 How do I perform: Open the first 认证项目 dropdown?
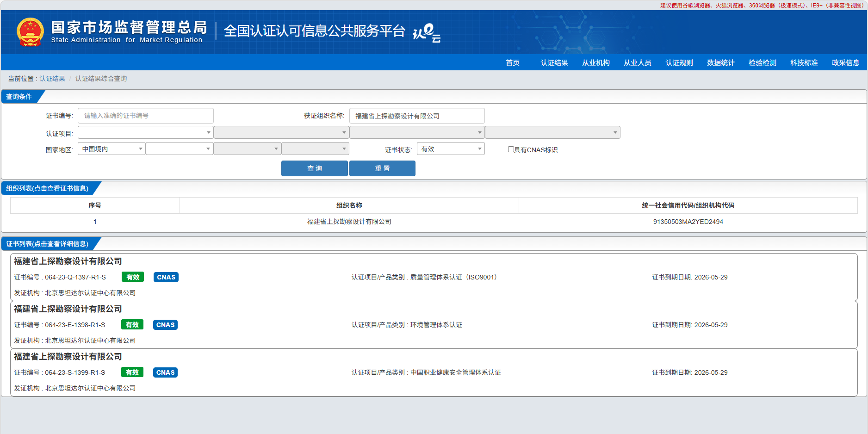145,133
